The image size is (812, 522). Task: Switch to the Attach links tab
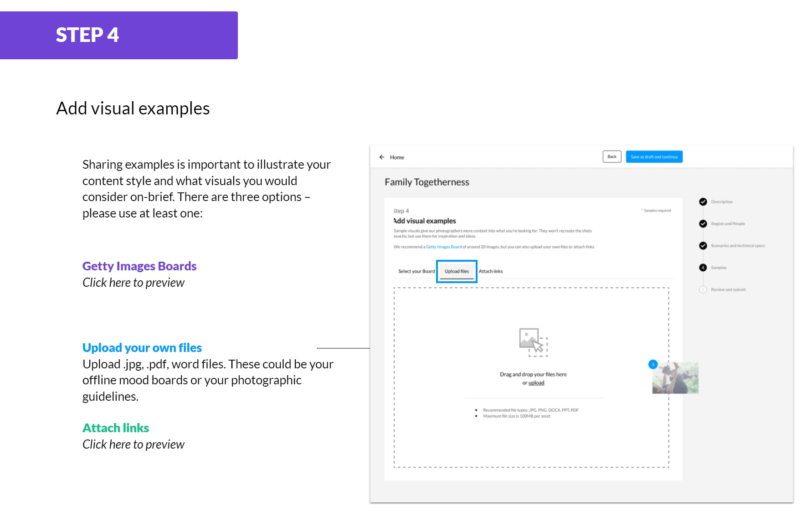pos(491,271)
